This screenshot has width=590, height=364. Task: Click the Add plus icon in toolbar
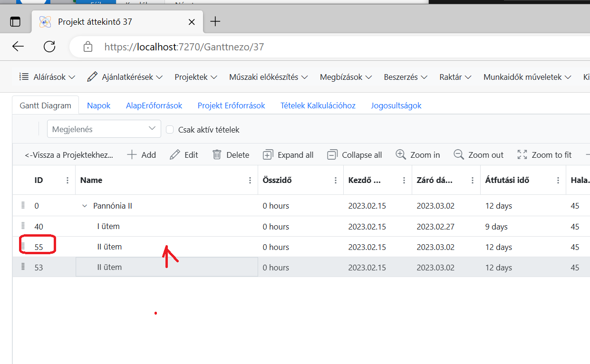(132, 155)
